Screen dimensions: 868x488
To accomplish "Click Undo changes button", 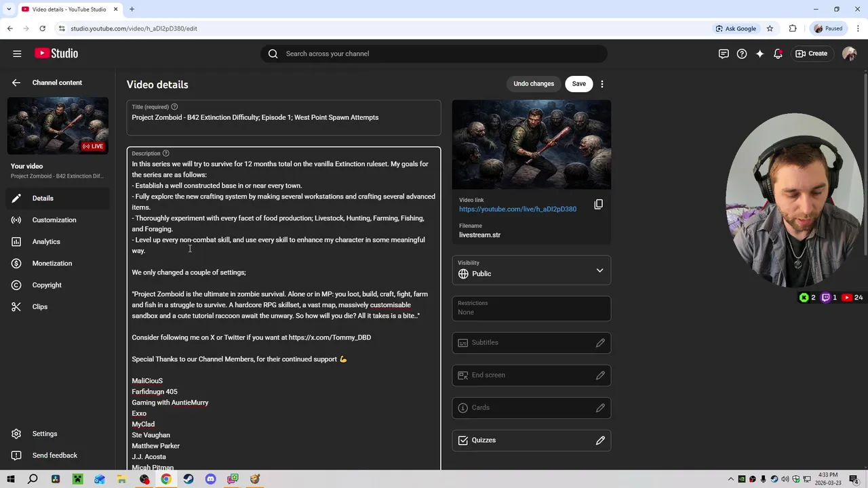I will click(534, 84).
